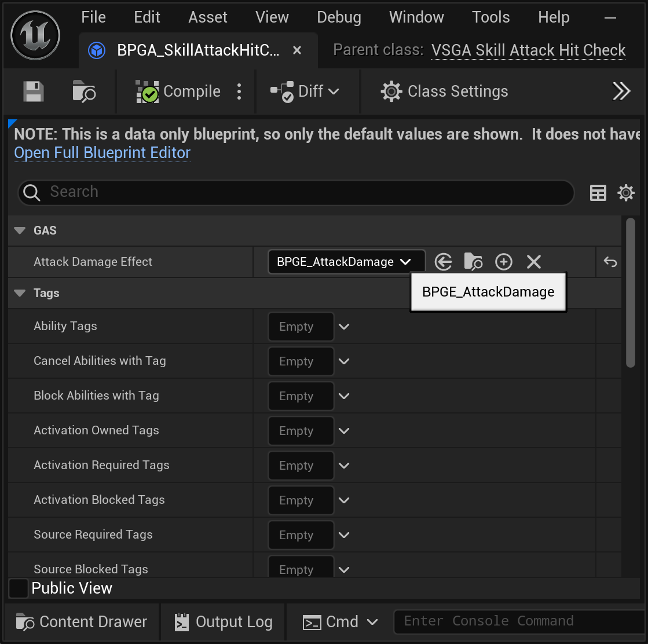Click Cancel Abilities with Tag Empty box
Viewport: 648px width, 644px height.
(x=301, y=361)
